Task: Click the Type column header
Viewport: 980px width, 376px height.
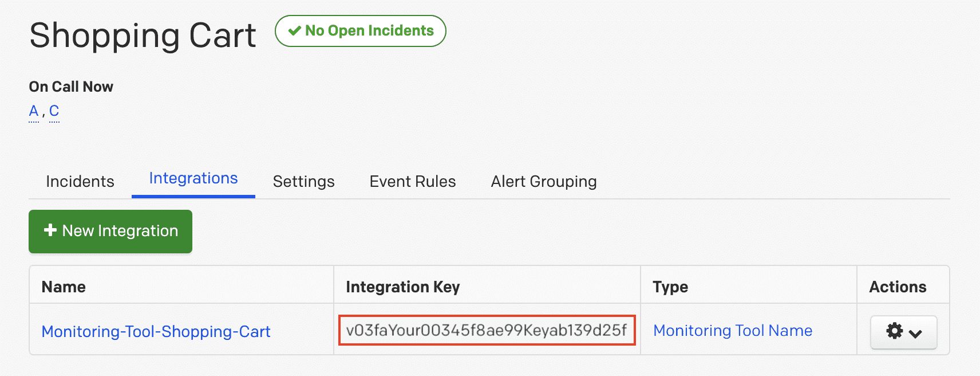Action: pos(670,286)
